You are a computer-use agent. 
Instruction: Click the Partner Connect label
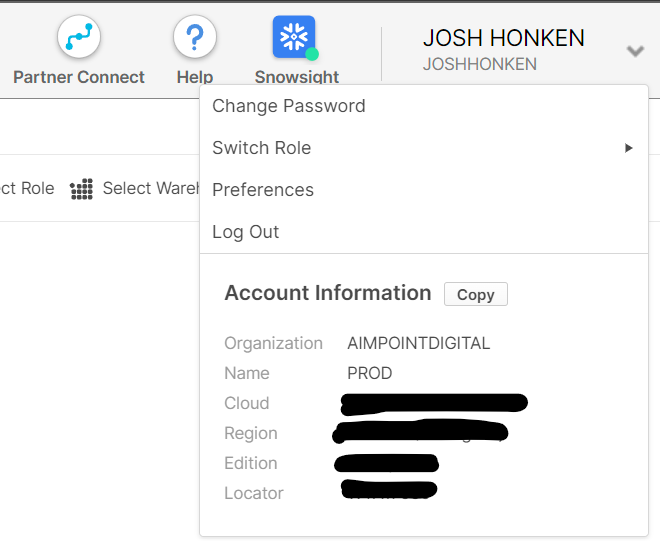click(79, 77)
